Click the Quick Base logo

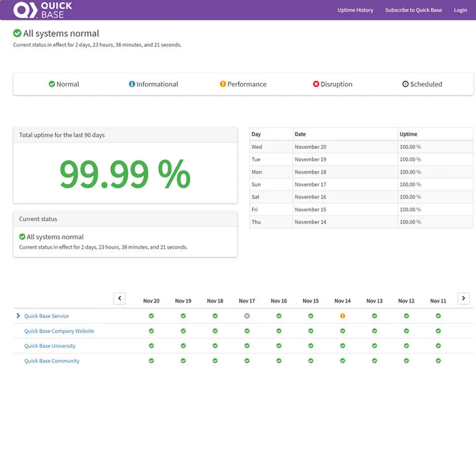point(42,10)
